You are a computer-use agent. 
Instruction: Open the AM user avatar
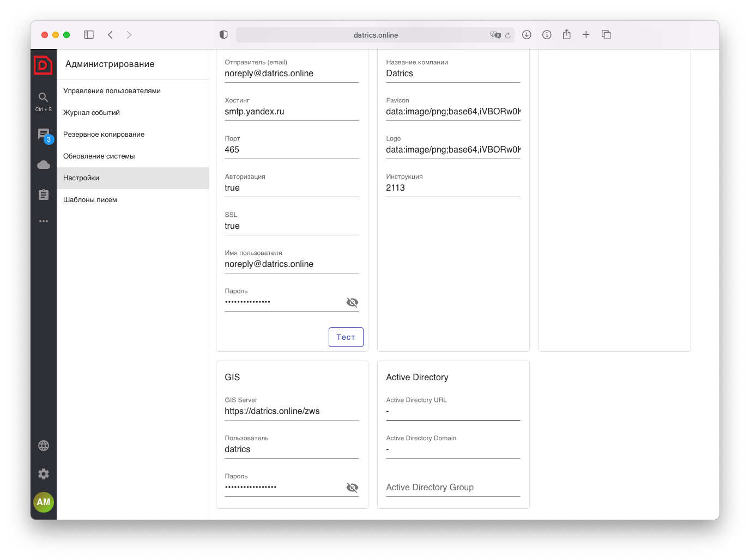point(44,502)
